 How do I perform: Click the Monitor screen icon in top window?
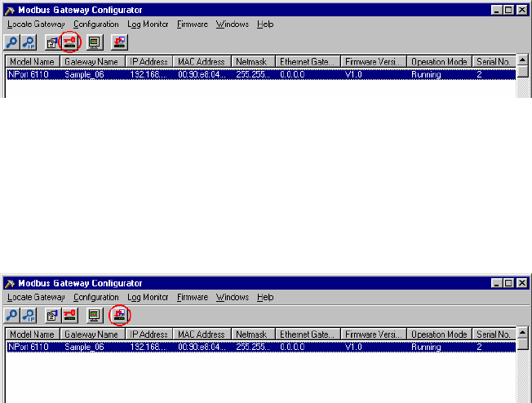[95, 42]
